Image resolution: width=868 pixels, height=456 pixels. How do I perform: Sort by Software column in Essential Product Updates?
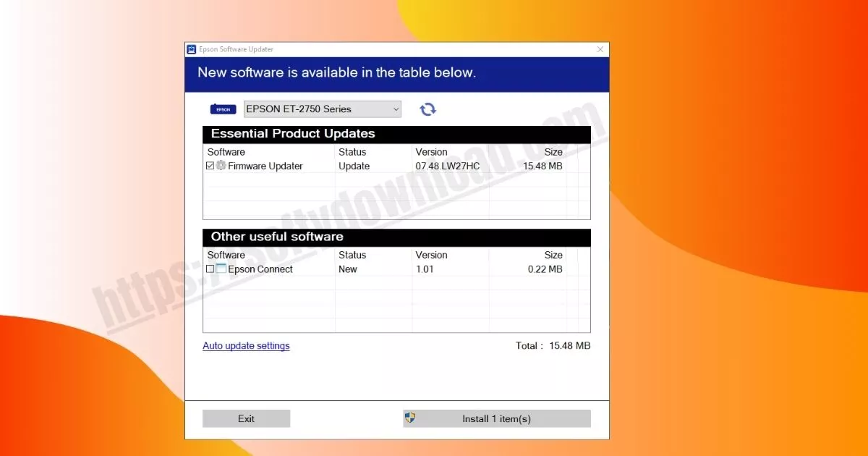click(x=226, y=152)
